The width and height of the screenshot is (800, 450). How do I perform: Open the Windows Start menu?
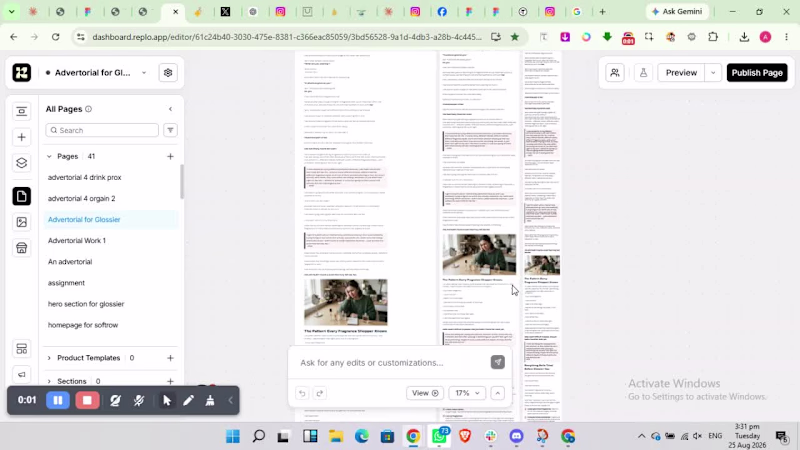[x=233, y=436]
